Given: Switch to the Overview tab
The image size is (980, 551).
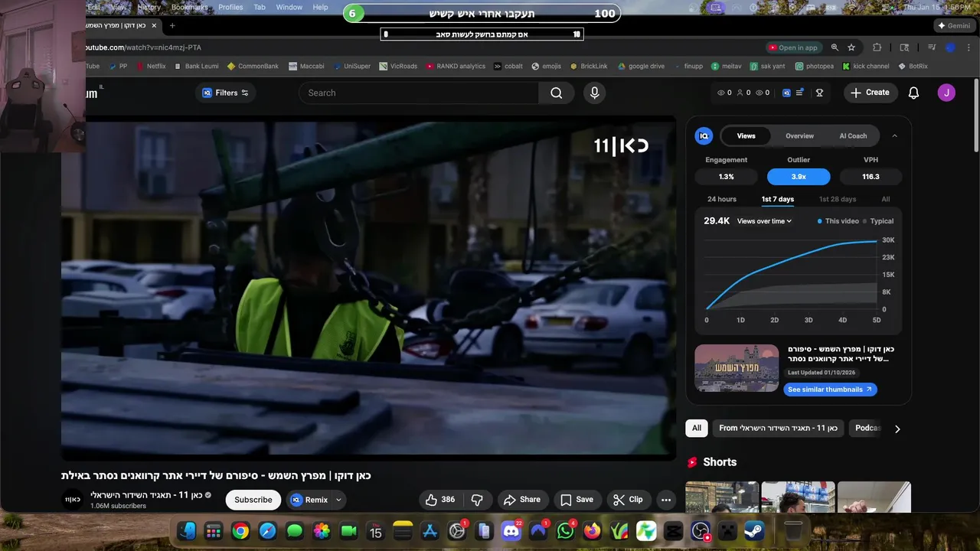Looking at the screenshot, I should [799, 135].
